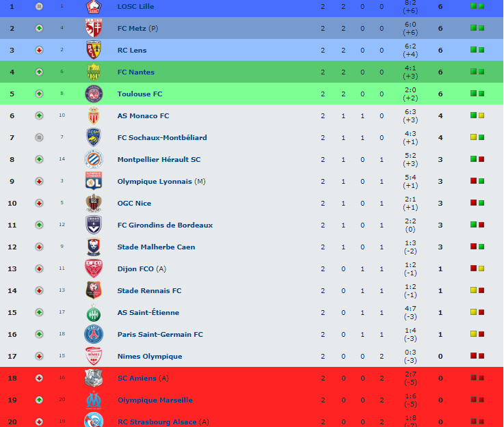
Task: Click the LOSC Lille club crest
Action: pyautogui.click(x=94, y=7)
